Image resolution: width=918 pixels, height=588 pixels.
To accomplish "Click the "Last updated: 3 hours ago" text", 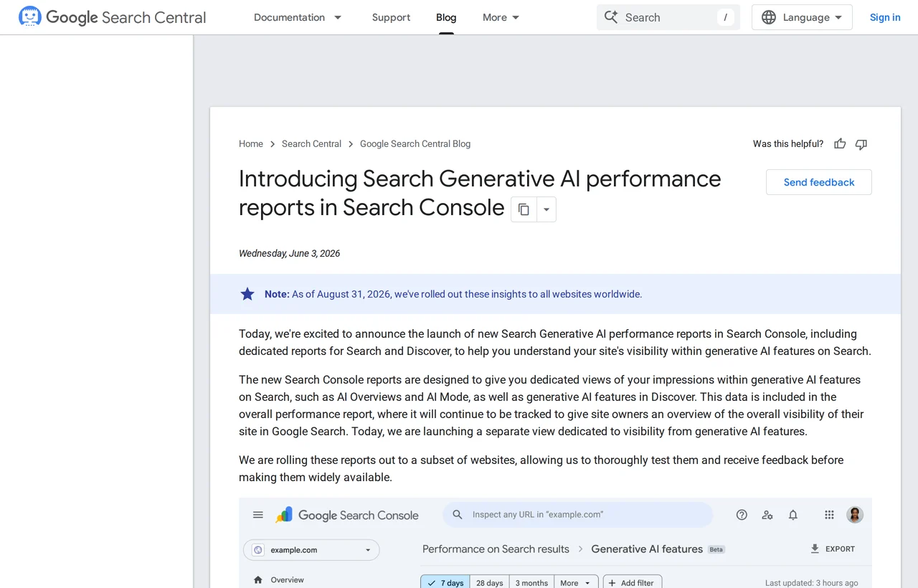I will click(x=812, y=583).
